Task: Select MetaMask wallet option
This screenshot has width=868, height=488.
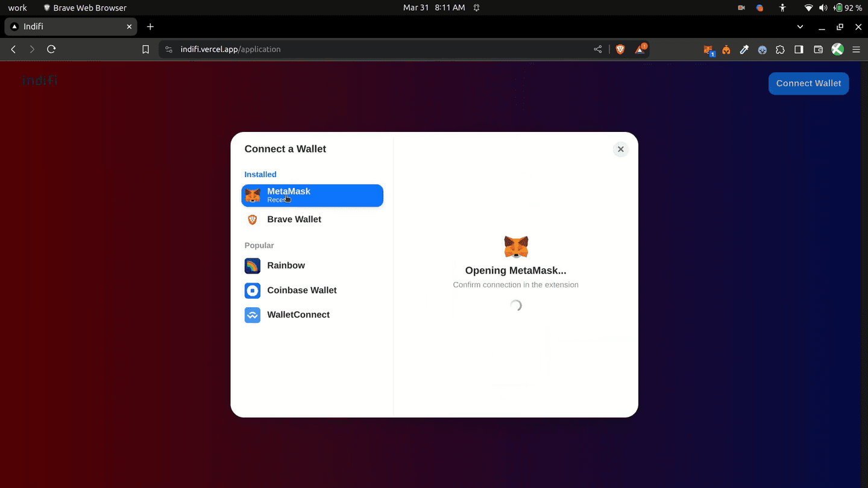Action: pyautogui.click(x=312, y=195)
